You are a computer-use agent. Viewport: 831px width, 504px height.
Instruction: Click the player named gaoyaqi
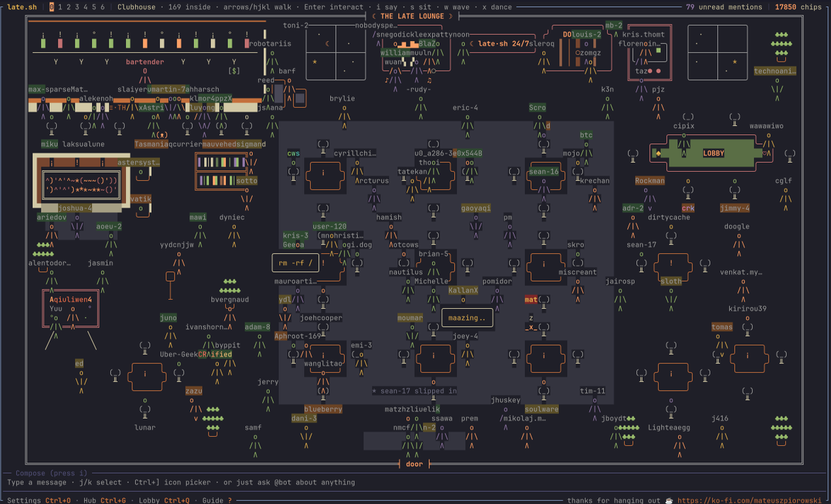coord(476,208)
